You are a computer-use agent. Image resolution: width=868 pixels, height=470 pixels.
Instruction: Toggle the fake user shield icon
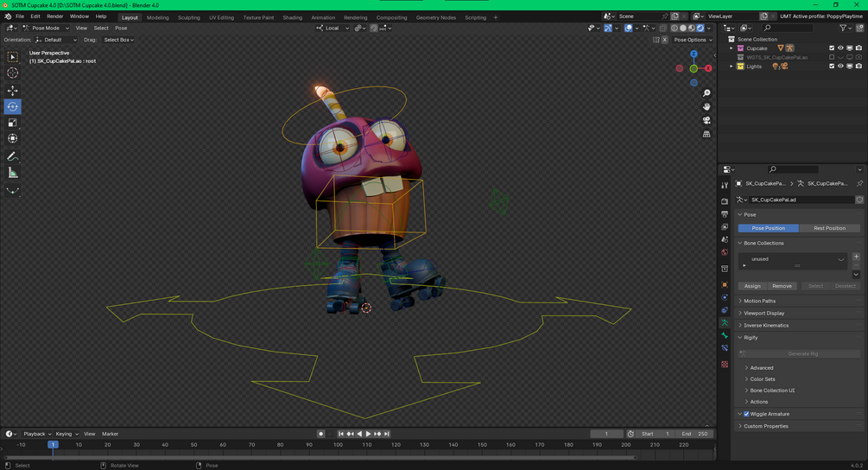tap(859, 200)
